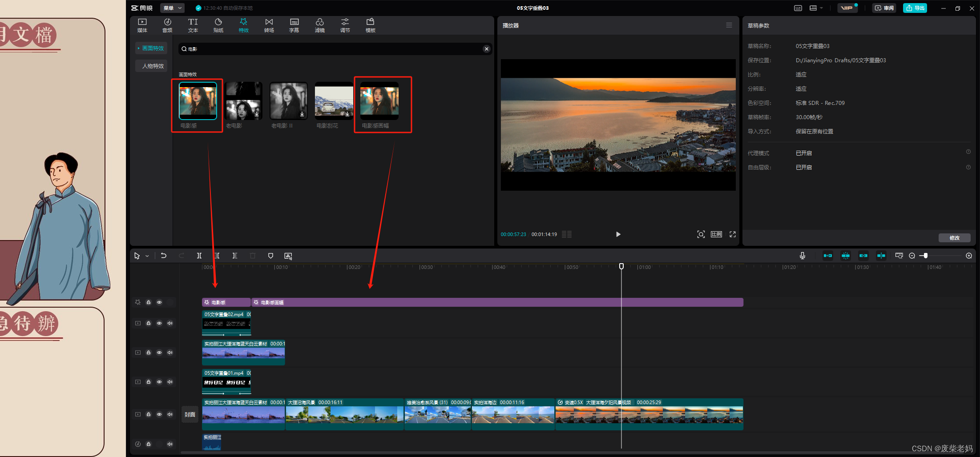This screenshot has height=457, width=980.
Task: Click the VIP badge in the title bar
Action: pyautogui.click(x=847, y=8)
